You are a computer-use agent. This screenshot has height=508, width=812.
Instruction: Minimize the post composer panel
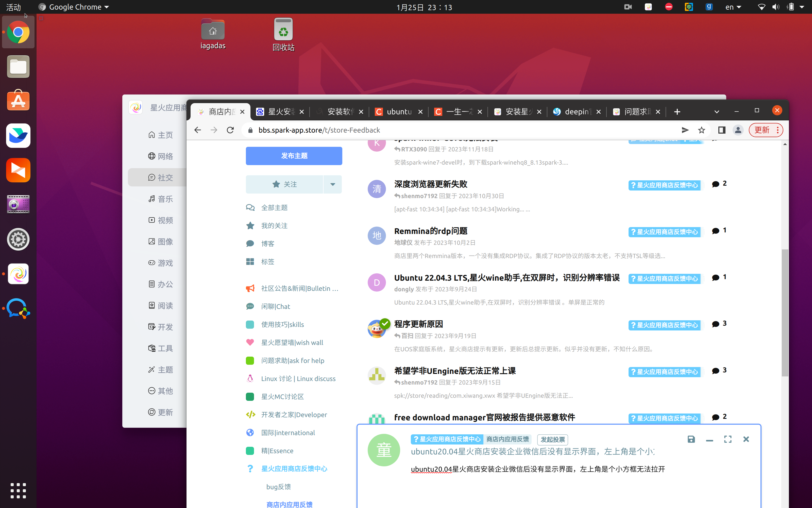[x=709, y=440]
